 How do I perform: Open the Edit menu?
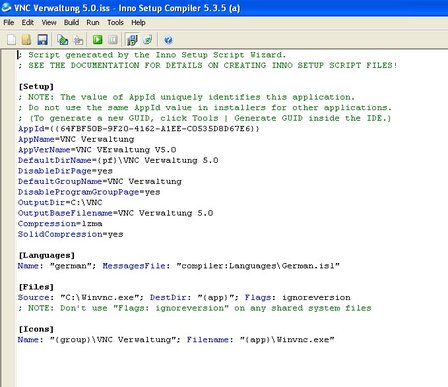(28, 22)
